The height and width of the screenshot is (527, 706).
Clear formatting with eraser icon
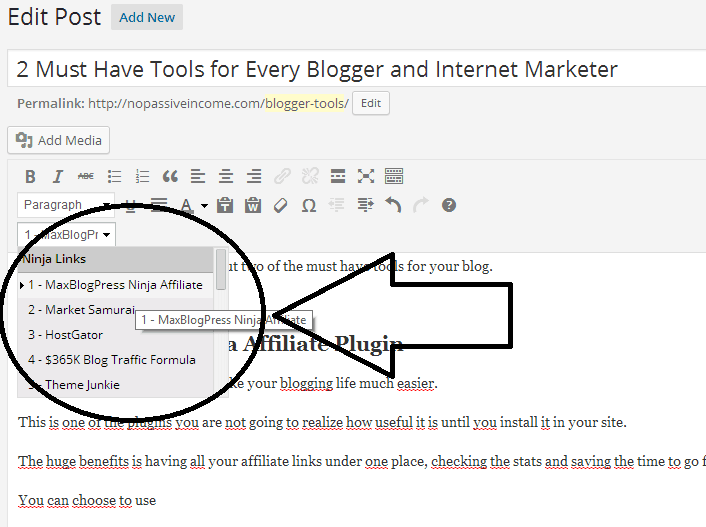281,205
